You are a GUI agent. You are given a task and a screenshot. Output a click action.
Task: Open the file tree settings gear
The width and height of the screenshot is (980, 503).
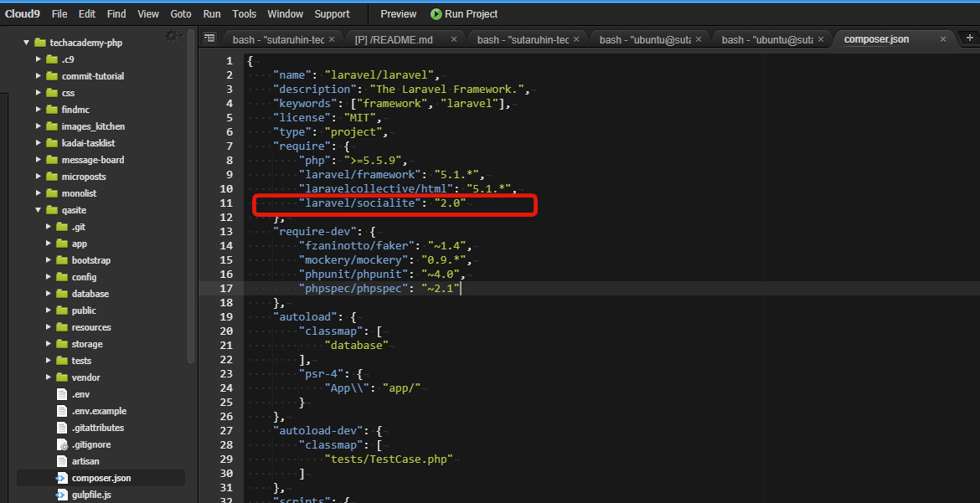click(x=171, y=36)
